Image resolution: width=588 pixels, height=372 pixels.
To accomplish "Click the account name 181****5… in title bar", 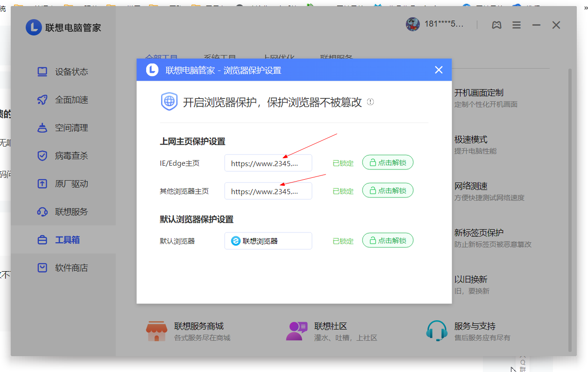I will tap(444, 24).
